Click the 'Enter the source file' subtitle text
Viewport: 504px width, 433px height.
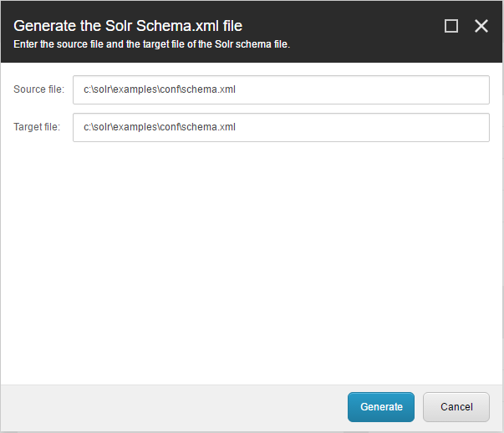(152, 44)
